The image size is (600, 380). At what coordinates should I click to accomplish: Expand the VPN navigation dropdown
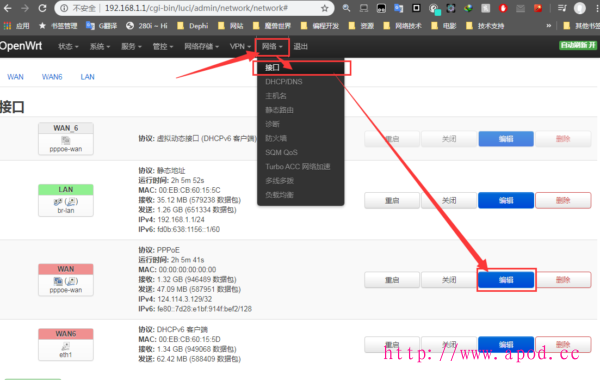[x=240, y=46]
